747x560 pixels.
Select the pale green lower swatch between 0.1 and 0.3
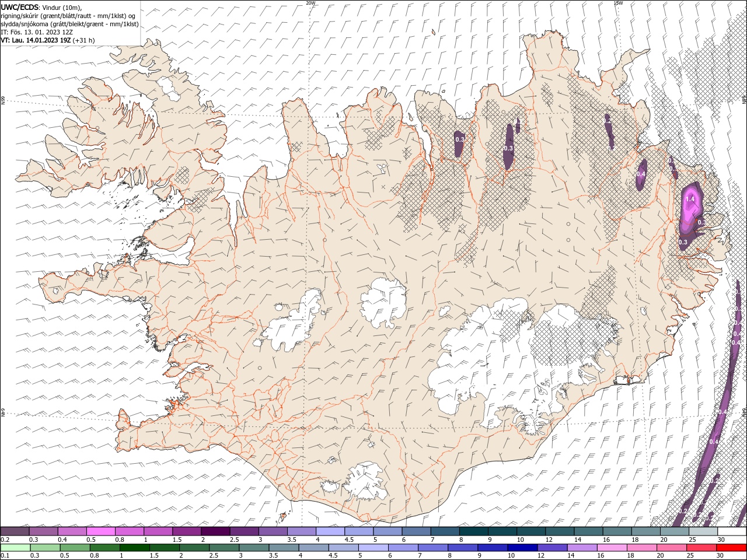coord(15,548)
